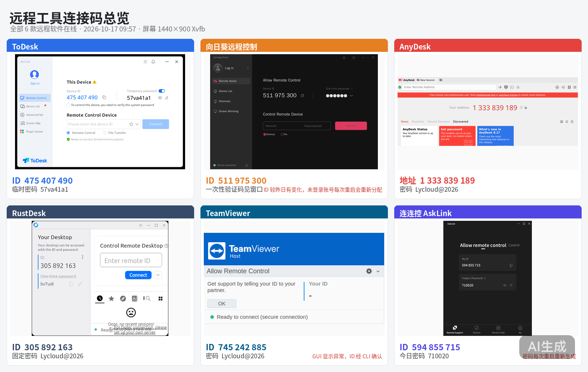
Task: Click the Sunlogin lock icon beside Secure connection
Action: pyautogui.click(x=247, y=165)
